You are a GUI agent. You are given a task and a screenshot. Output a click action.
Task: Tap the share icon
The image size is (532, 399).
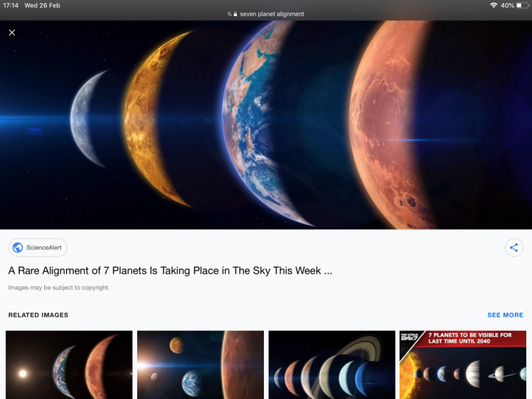tap(514, 248)
